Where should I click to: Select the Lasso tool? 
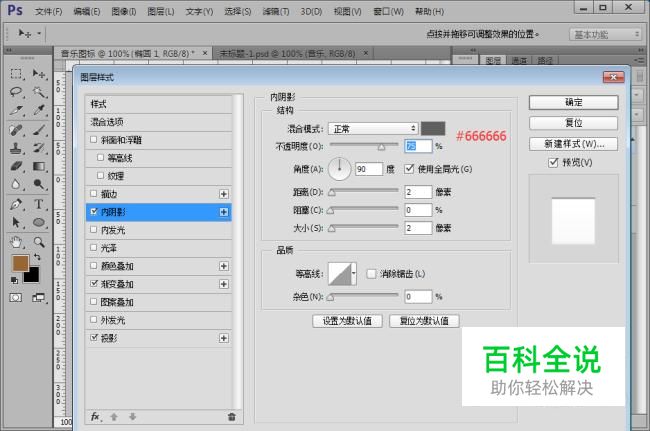click(16, 92)
